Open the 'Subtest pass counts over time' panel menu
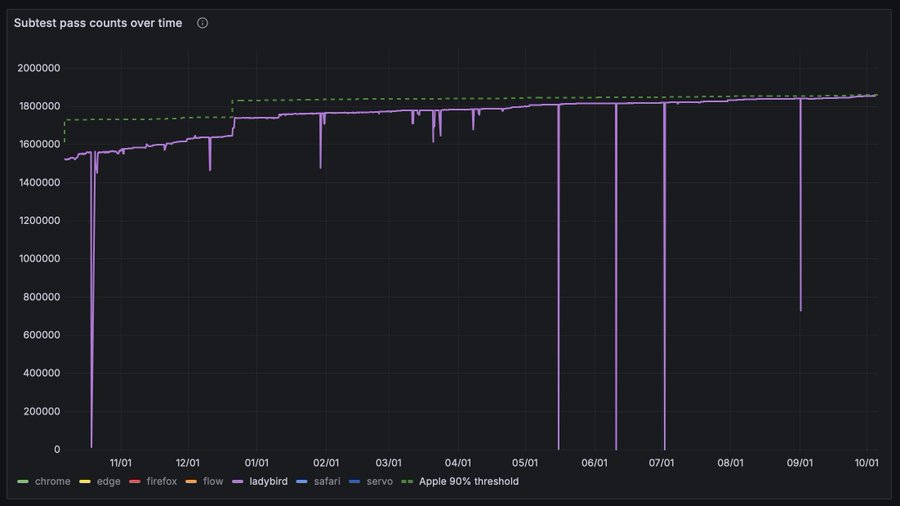Screen dimensions: 900x506 [x=98, y=23]
